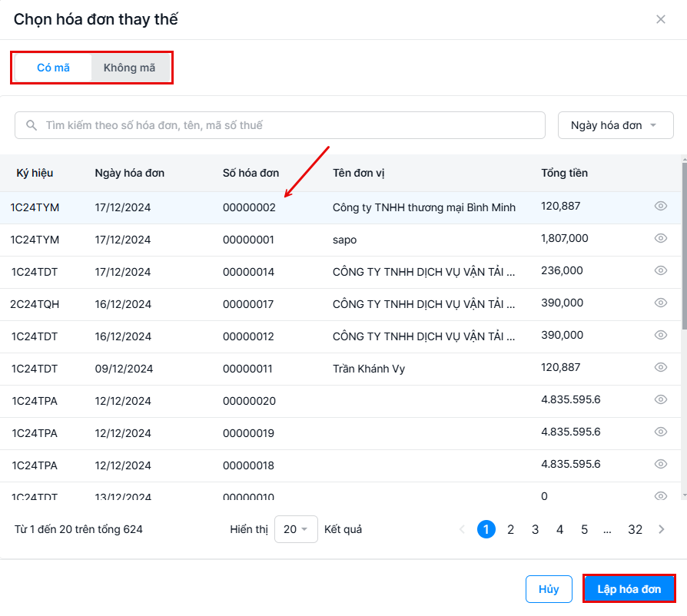Click eye icon for Trần Khánh Vy invoice
687x616 pixels.
(660, 368)
